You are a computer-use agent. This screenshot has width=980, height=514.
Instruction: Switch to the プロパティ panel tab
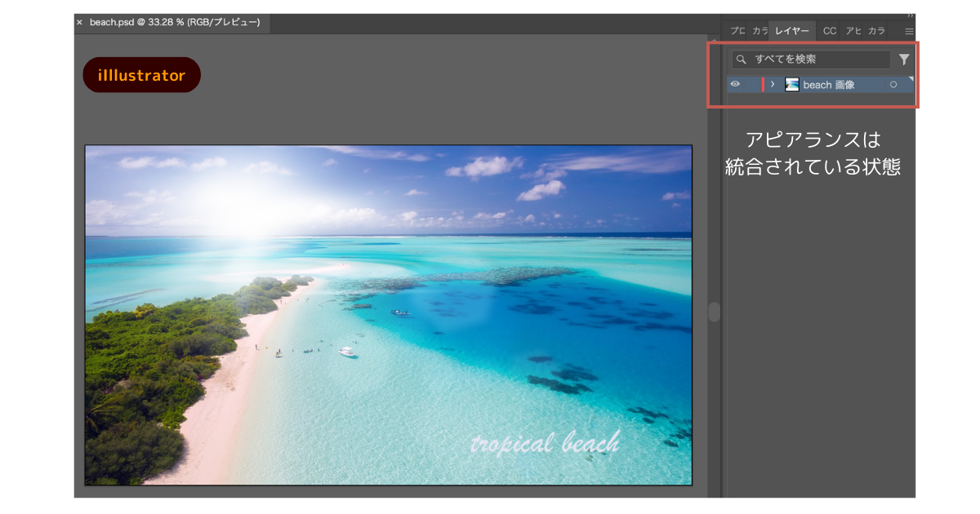[737, 31]
